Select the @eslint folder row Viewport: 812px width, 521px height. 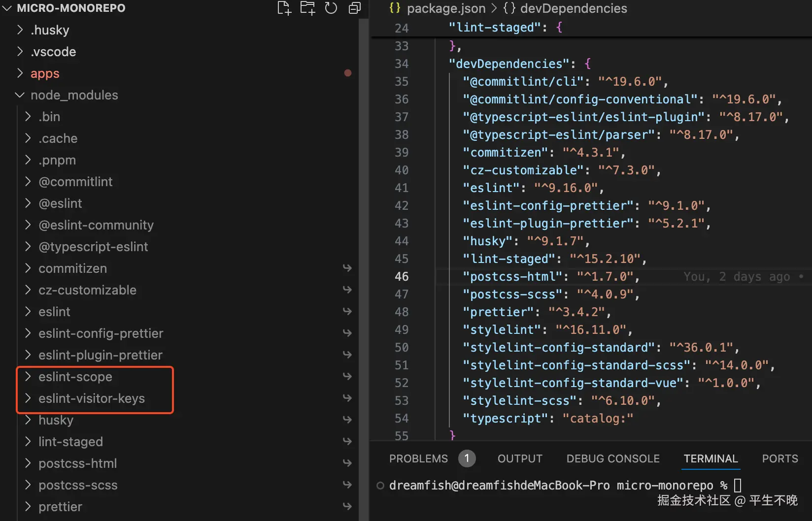coord(180,203)
